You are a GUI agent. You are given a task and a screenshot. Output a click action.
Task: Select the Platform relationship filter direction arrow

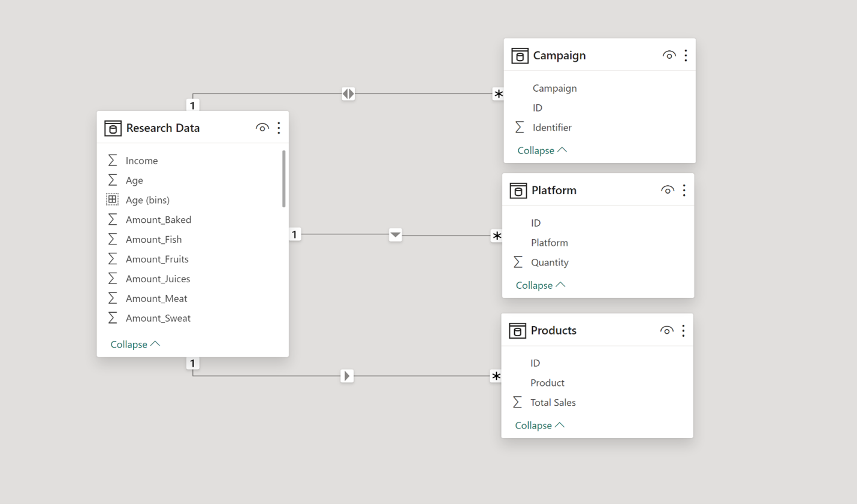[395, 235]
